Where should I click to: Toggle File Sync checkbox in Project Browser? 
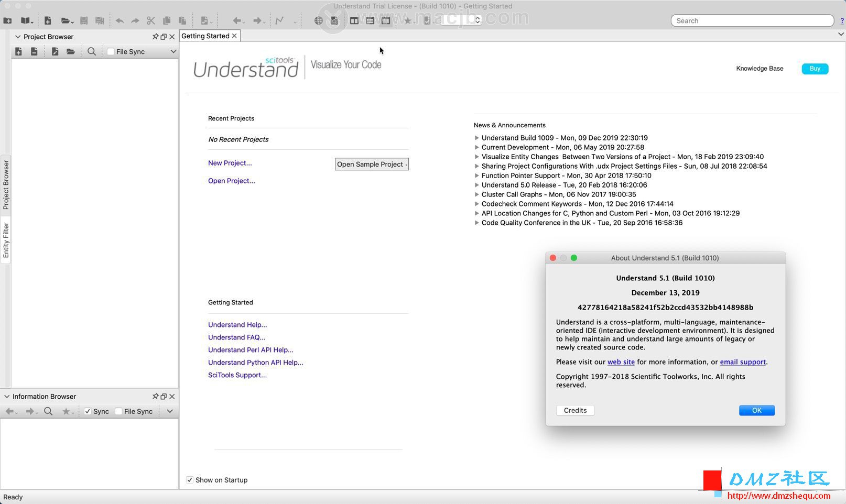111,51
